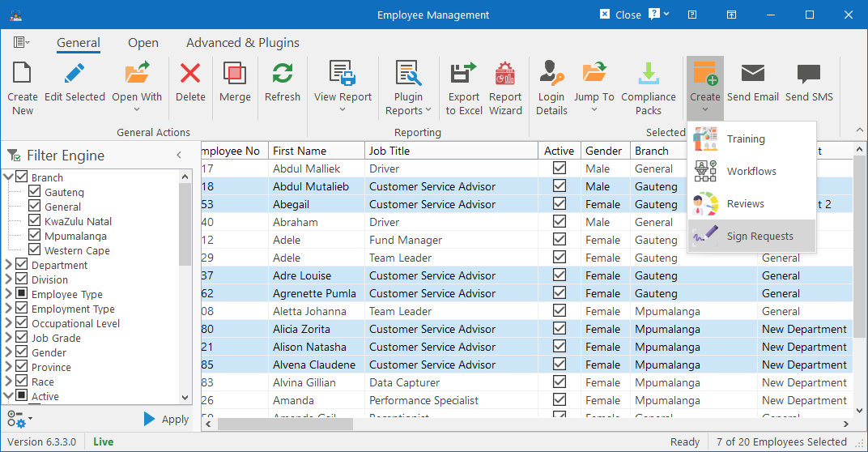Open Login Details icon

(551, 73)
